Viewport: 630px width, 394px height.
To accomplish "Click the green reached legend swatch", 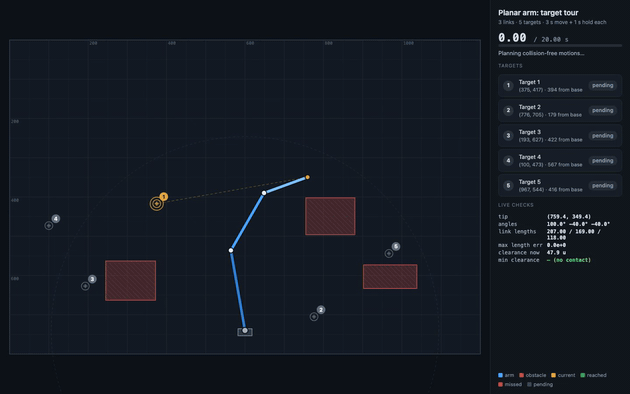I will pos(583,375).
